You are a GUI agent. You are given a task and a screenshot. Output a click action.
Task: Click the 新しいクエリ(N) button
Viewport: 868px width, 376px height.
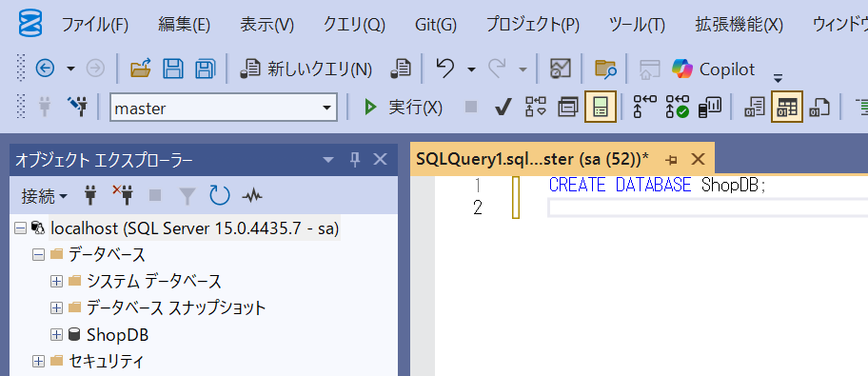coord(306,69)
